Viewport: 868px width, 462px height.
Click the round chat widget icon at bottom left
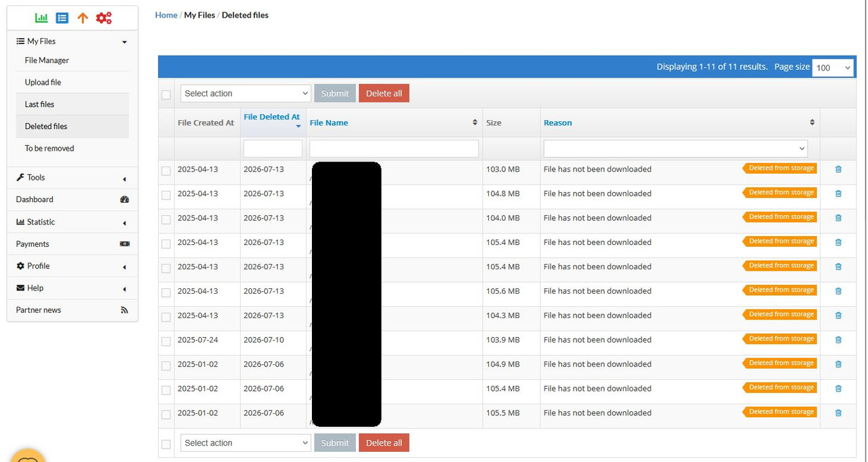tap(27, 456)
